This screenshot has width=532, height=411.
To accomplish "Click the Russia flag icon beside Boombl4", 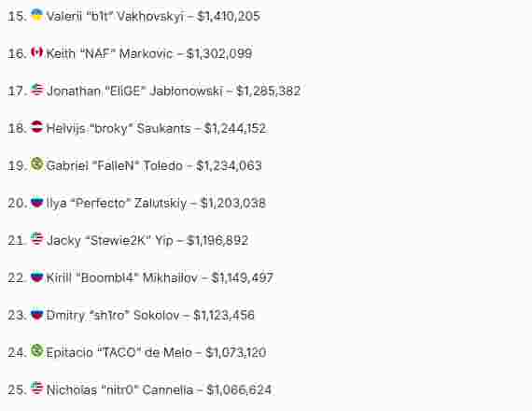I will (x=36, y=276).
